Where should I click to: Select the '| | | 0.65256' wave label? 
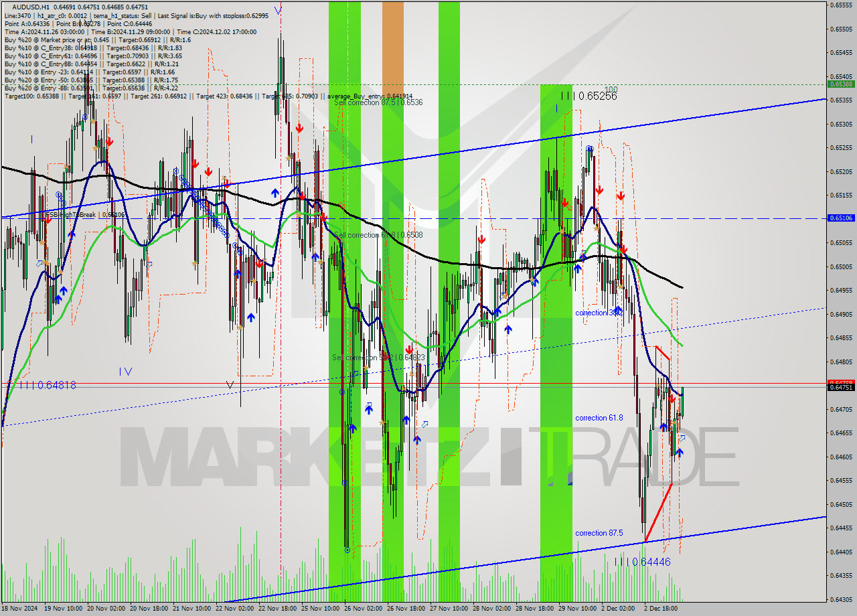pos(589,96)
